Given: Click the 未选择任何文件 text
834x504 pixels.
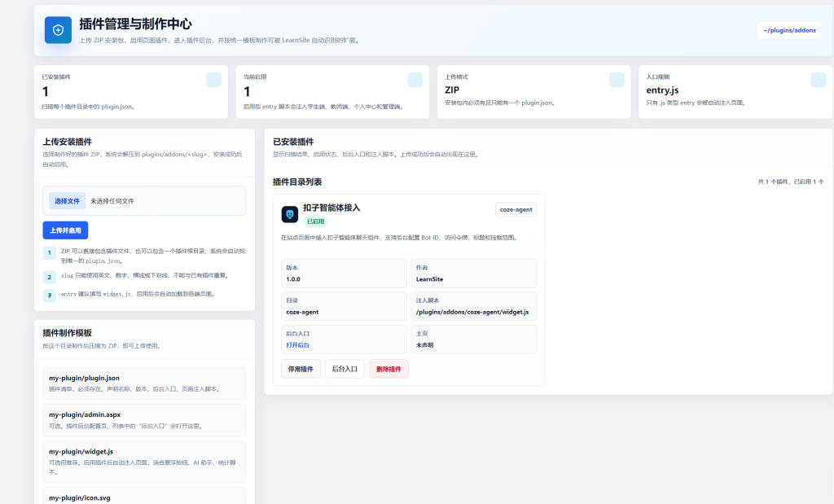Looking at the screenshot, I should [112, 201].
